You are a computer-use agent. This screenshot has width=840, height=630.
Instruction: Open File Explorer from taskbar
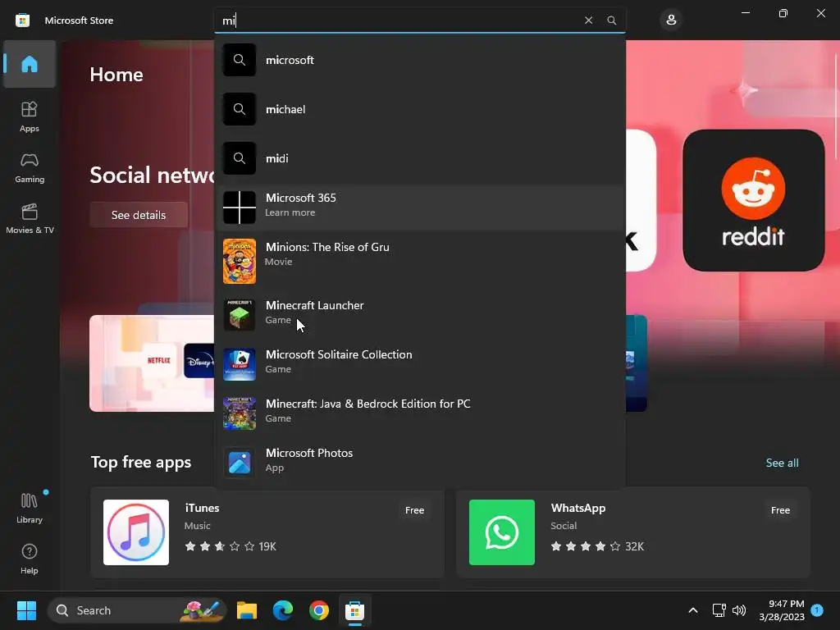[247, 610]
